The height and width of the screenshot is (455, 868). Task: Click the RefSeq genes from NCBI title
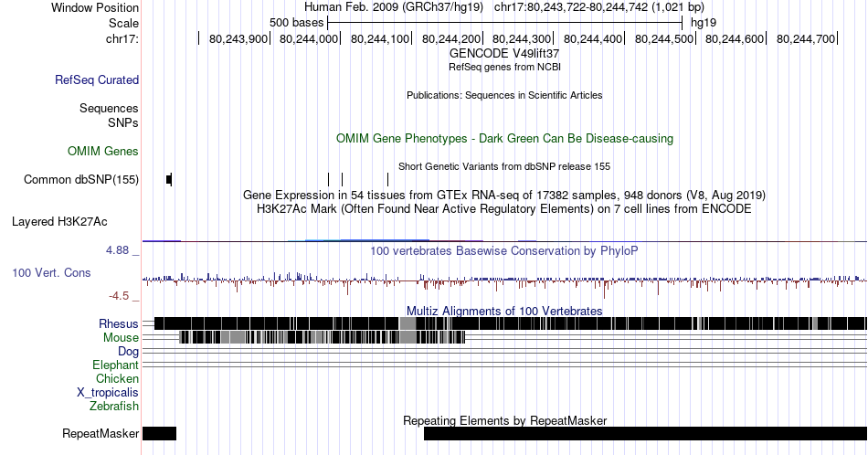click(504, 67)
